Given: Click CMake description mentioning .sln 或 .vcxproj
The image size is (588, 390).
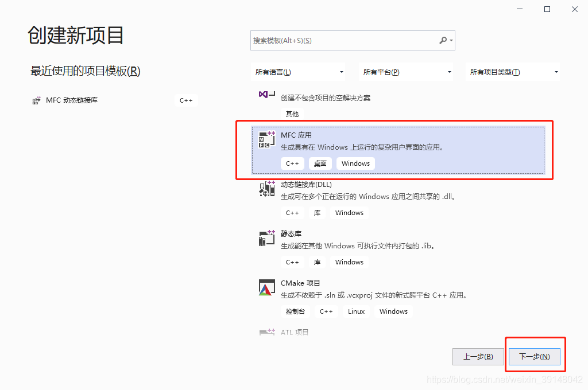Looking at the screenshot, I should (375, 295).
